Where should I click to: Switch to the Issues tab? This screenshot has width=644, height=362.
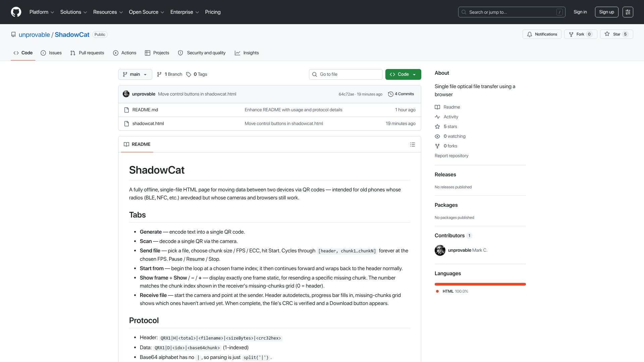click(x=51, y=53)
